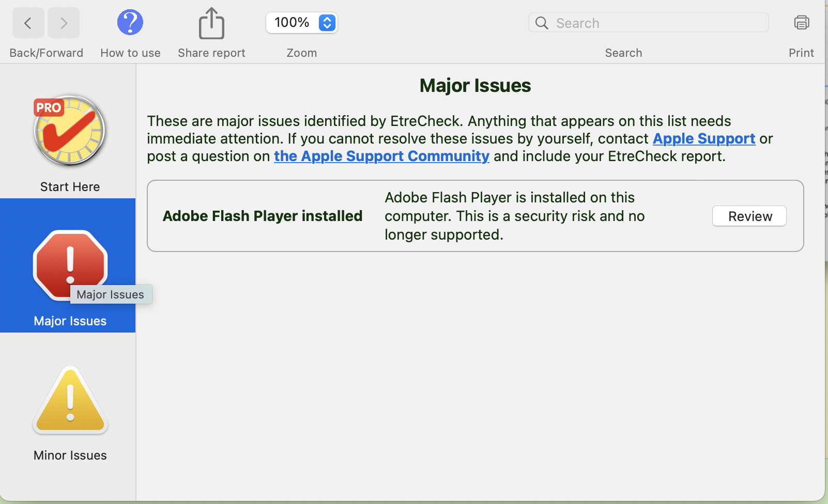This screenshot has height=504, width=828.
Task: Open the How to use help icon
Action: pyautogui.click(x=130, y=22)
